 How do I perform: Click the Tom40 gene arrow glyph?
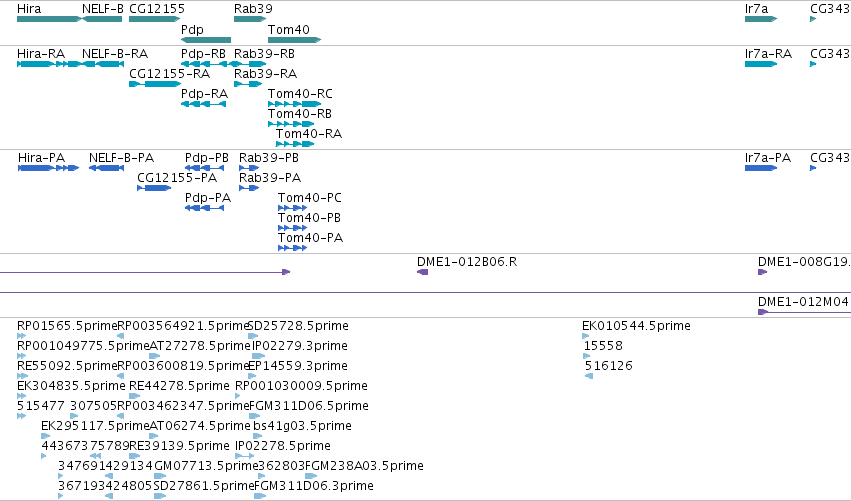pos(294,40)
